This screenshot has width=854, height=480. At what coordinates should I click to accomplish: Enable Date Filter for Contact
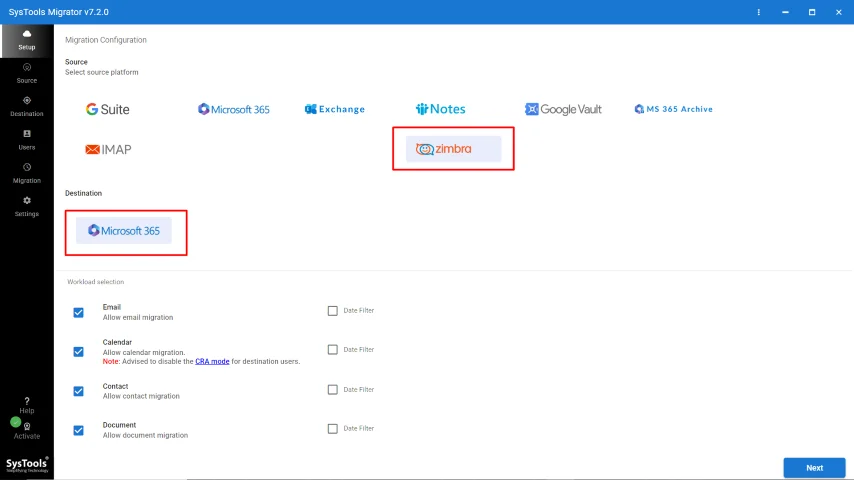click(x=332, y=390)
